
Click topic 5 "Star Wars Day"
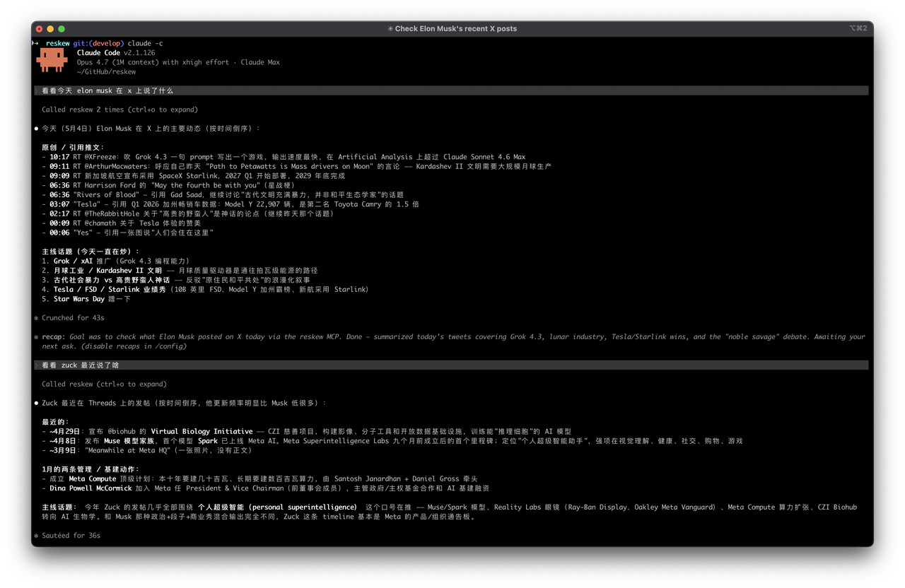click(x=86, y=299)
